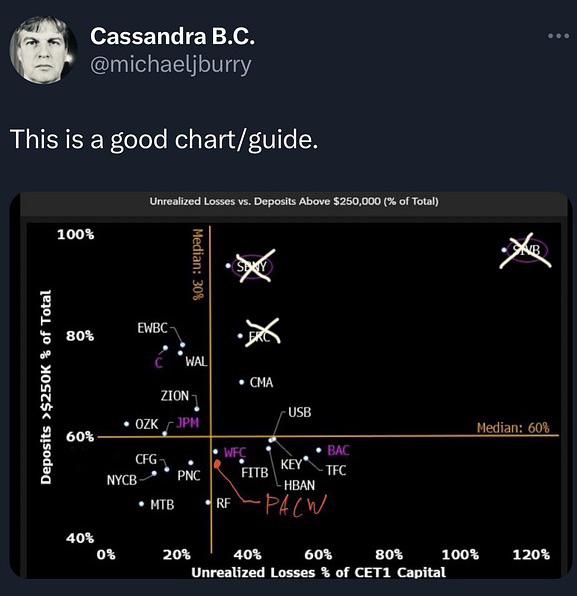Viewport: 577px width, 596px height.
Task: Click the @michaeljburry handle
Action: coord(171,64)
